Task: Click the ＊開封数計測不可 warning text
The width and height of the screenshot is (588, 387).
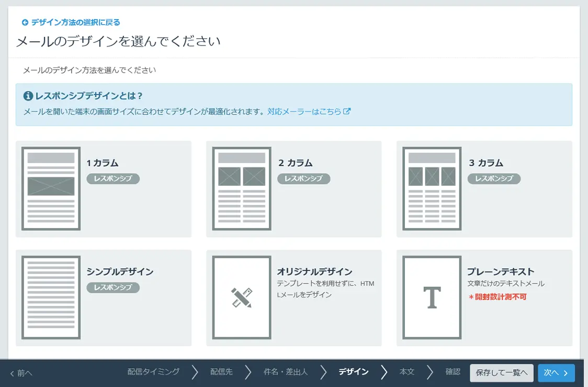Action: (x=497, y=297)
